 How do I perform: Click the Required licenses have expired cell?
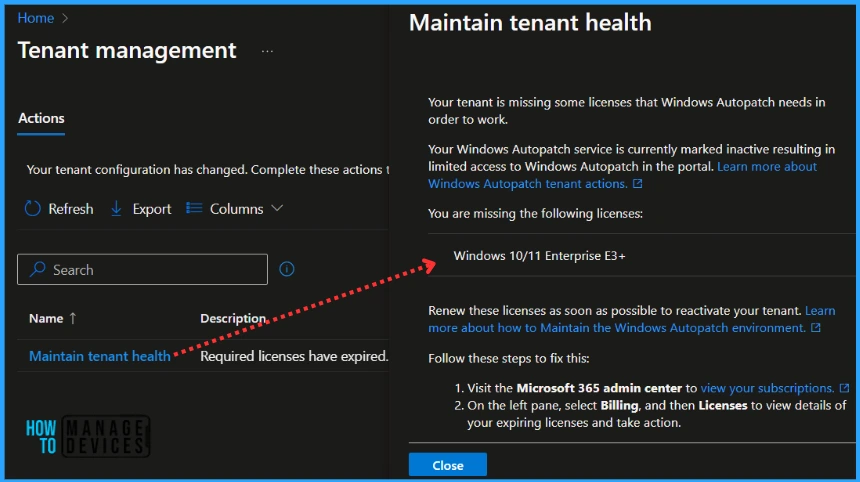click(294, 356)
